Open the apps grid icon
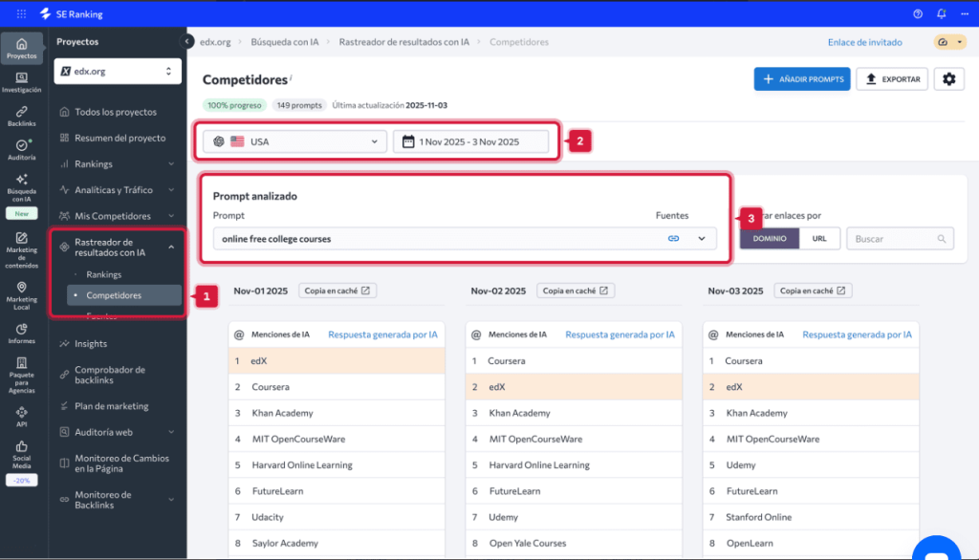Viewport: 979px width, 560px height. coord(21,13)
